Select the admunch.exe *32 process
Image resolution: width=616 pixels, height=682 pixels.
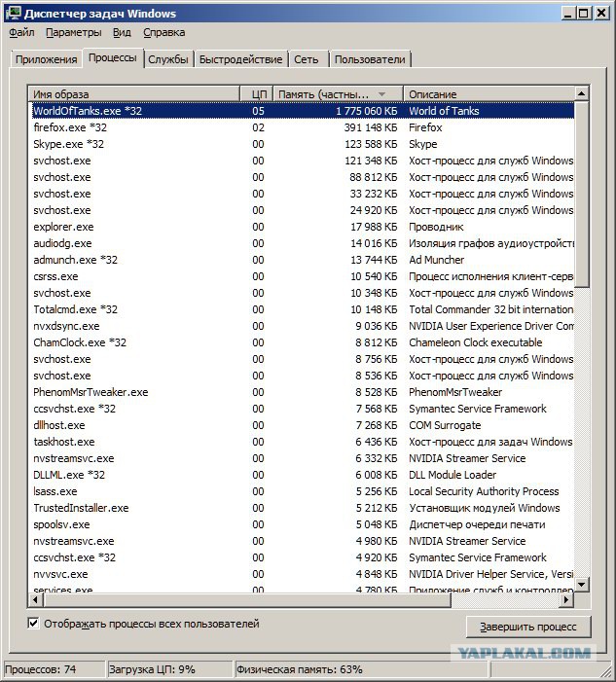tap(303, 260)
